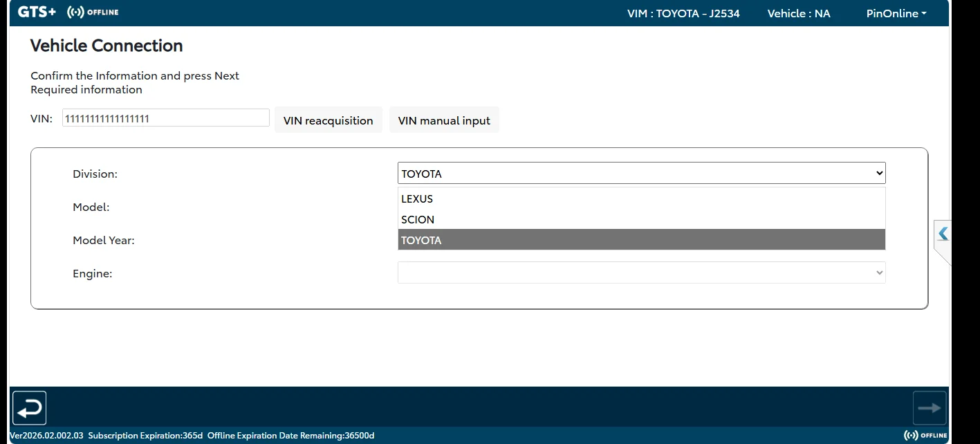Click the VIM : TOYOTA - J2534 label
This screenshot has width=980, height=444.
click(x=683, y=13)
